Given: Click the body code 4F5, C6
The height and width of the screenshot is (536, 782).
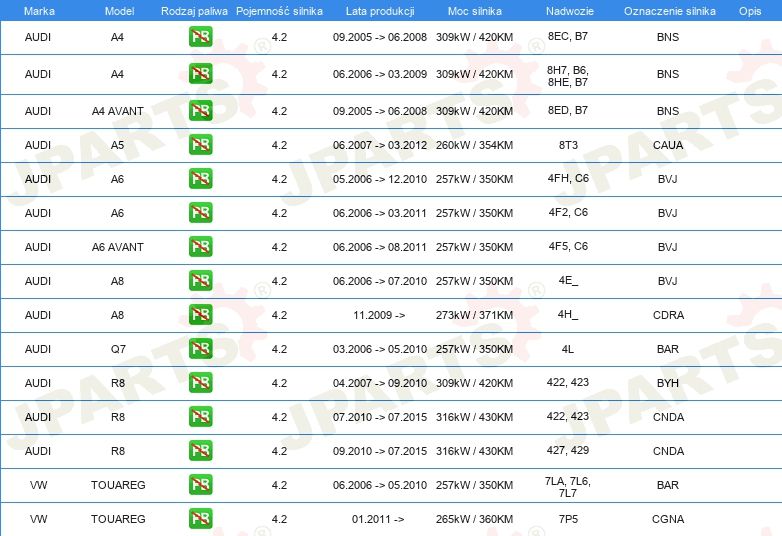Looking at the screenshot, I should coord(568,246).
